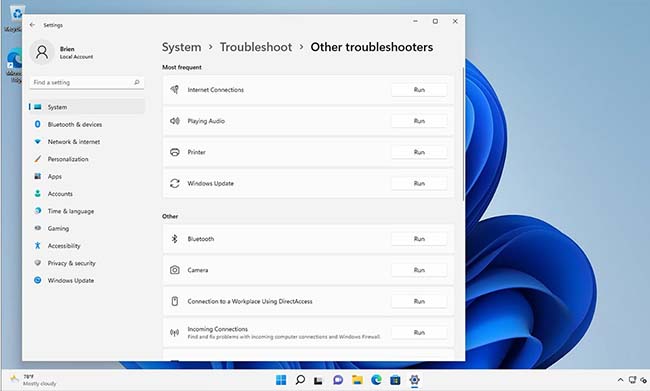
Task: Click the Privacy & security shield icon
Action: tap(38, 263)
